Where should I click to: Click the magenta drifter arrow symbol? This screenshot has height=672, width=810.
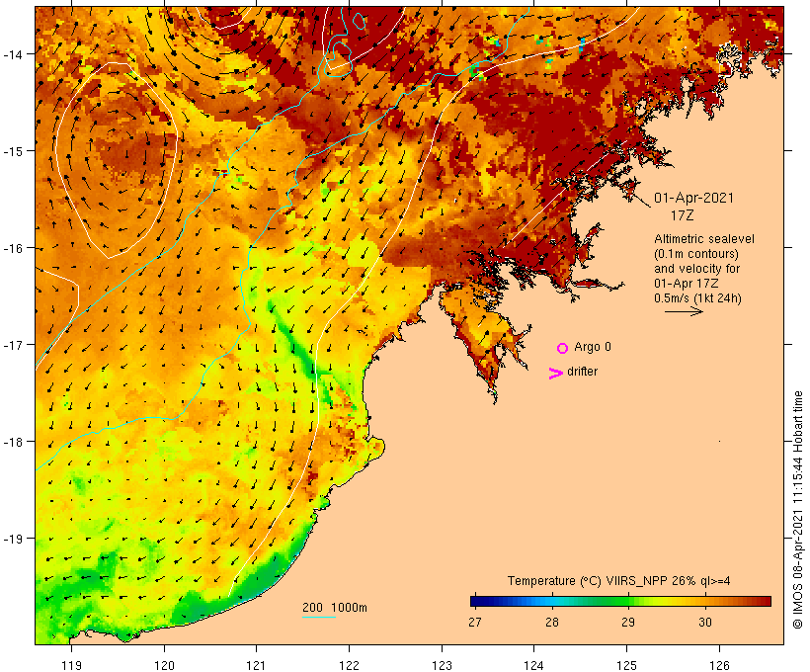(x=555, y=374)
